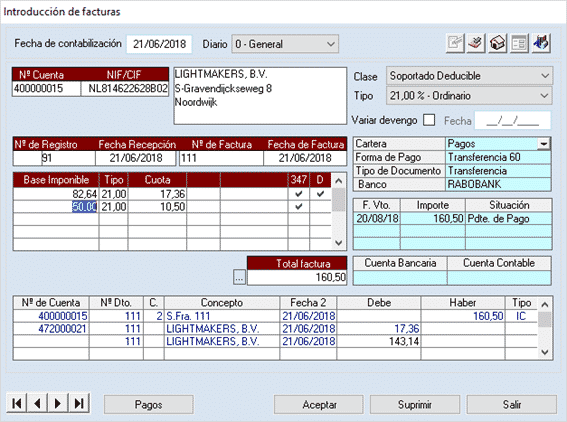This screenshot has height=422, width=567.
Task: Click the pencil edit icon in the toolbar
Action: (455, 44)
